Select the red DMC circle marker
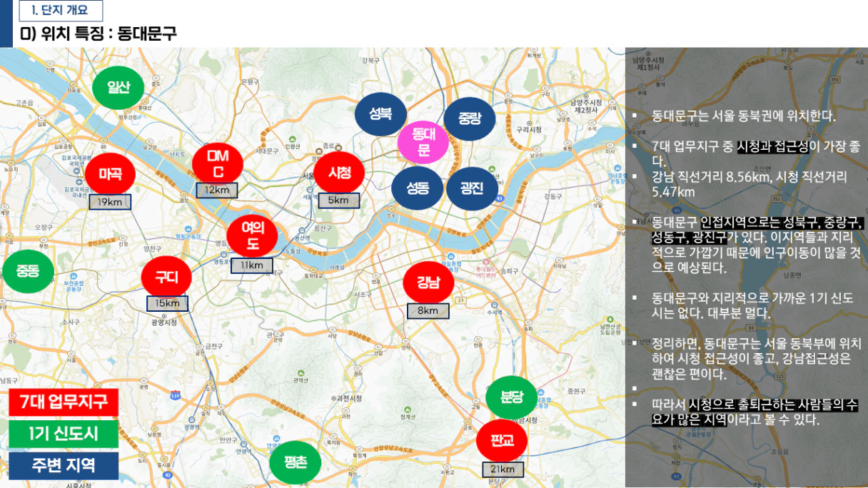 pos(218,163)
